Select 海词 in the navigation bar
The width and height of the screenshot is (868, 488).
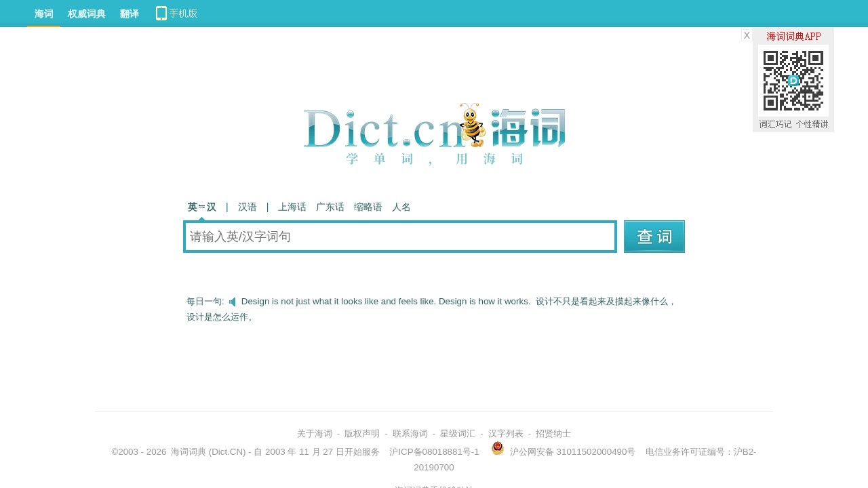click(x=43, y=13)
